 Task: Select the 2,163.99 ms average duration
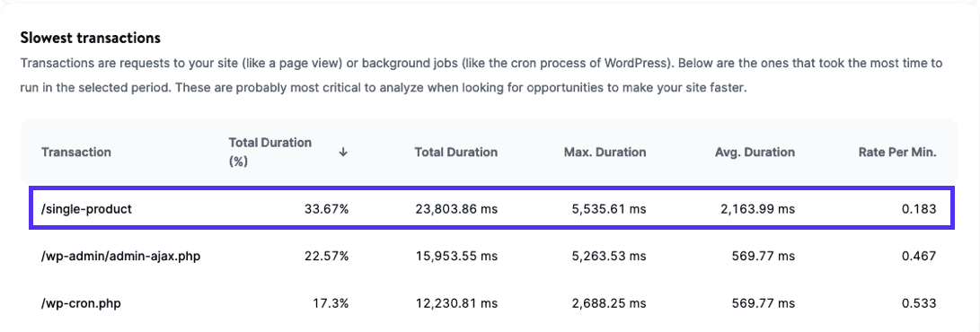[758, 209]
